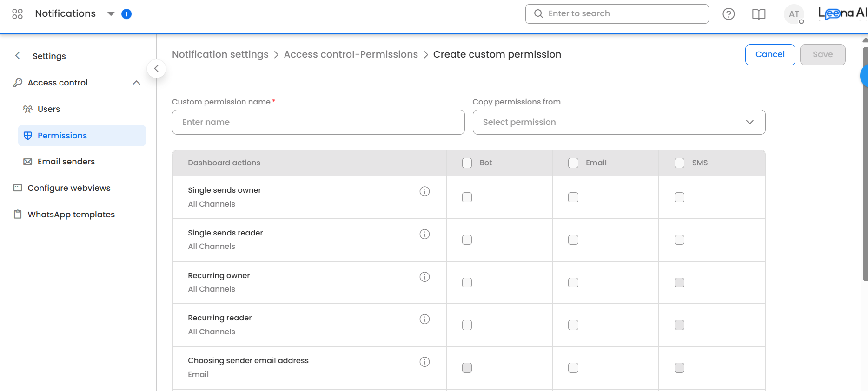Click the blue info icon beside Notifications

tap(126, 14)
